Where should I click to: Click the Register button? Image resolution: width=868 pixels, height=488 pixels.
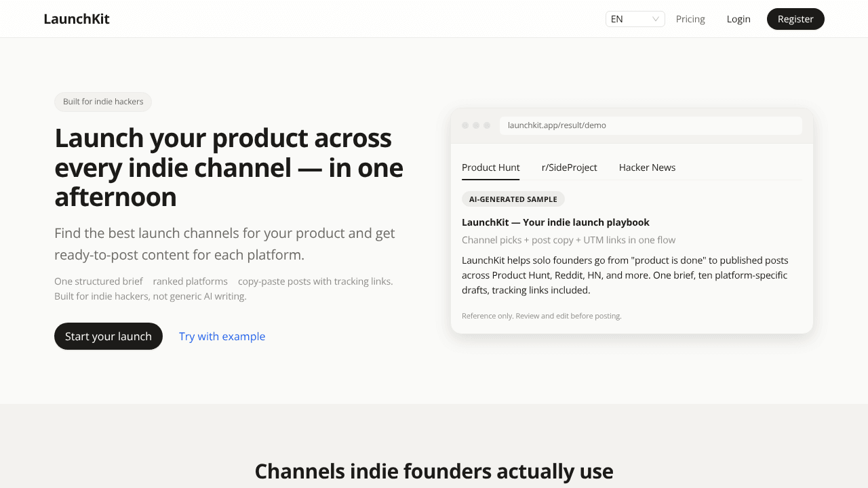795,19
